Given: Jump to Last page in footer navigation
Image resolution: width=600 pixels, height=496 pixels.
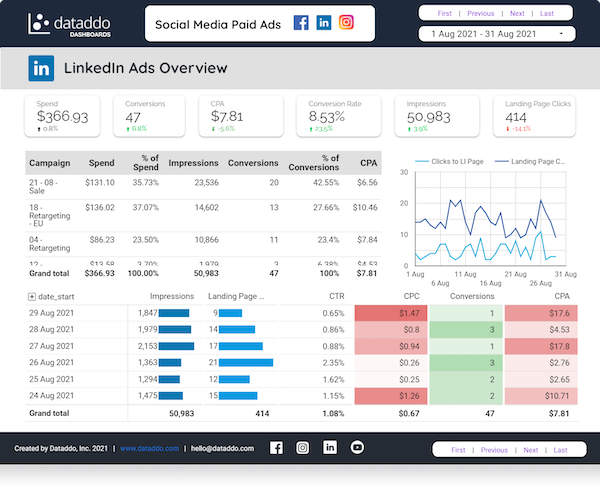Looking at the screenshot, I should (x=560, y=450).
